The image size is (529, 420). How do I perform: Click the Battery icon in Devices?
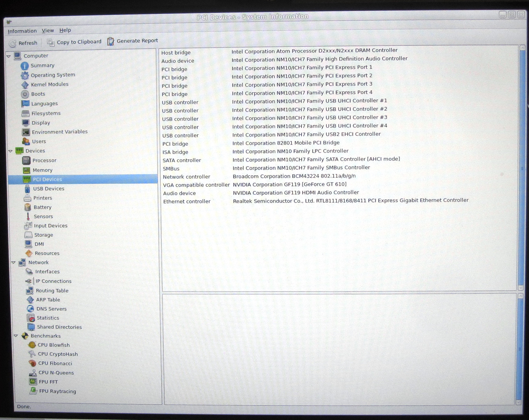[x=27, y=207]
